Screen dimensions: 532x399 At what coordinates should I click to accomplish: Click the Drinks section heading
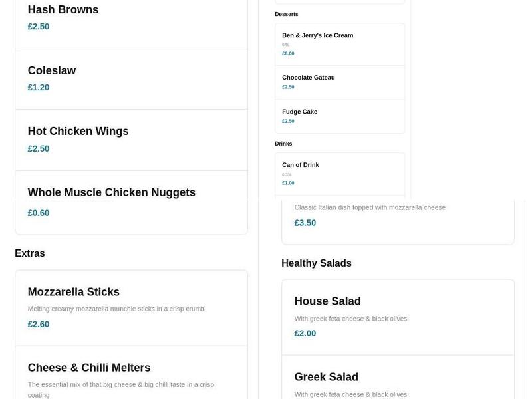pyautogui.click(x=283, y=144)
